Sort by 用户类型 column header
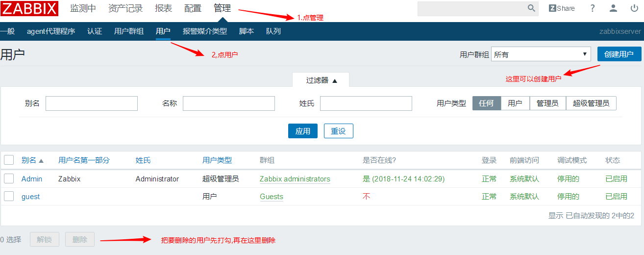Image resolution: width=644 pixels, height=255 pixels. [x=217, y=160]
